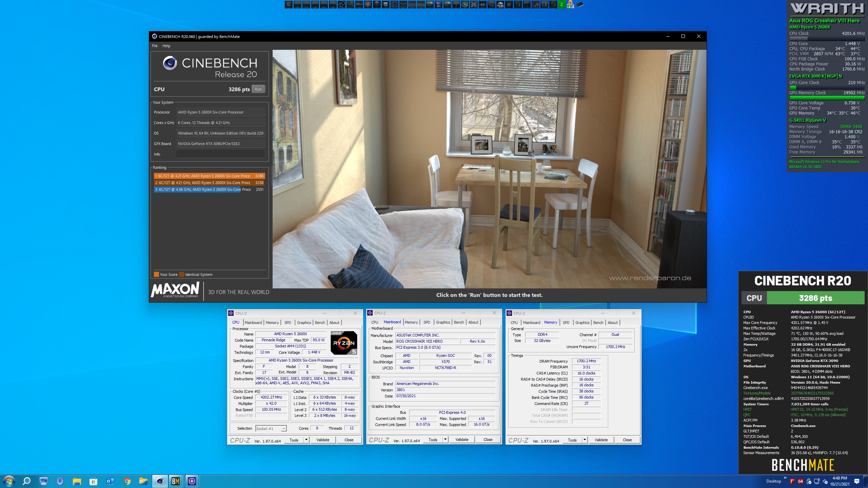Open the notification center icon
Screen dimensions: 868x488
click(857, 481)
